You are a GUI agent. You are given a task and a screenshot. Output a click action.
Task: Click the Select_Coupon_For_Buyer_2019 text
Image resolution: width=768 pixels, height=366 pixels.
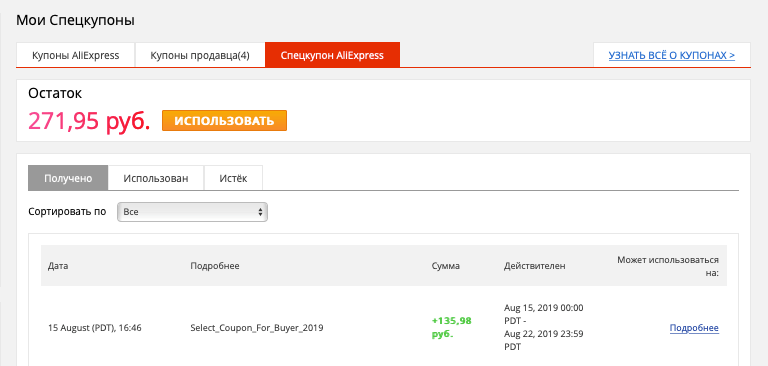[x=257, y=328]
